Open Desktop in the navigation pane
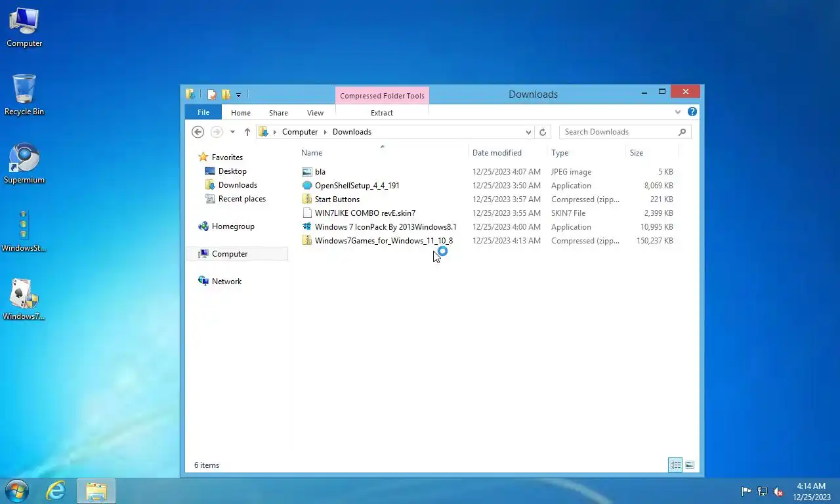This screenshot has height=504, width=840. 232,171
